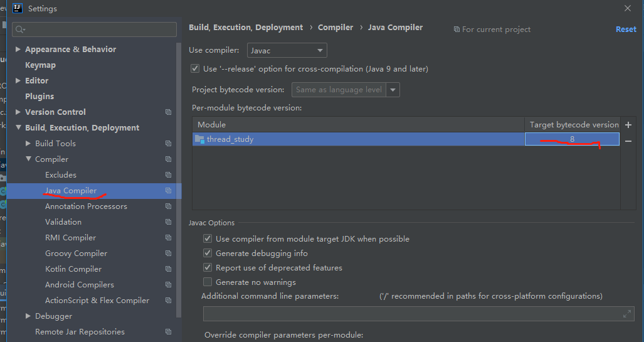Click the remove module minus icon

click(x=628, y=141)
